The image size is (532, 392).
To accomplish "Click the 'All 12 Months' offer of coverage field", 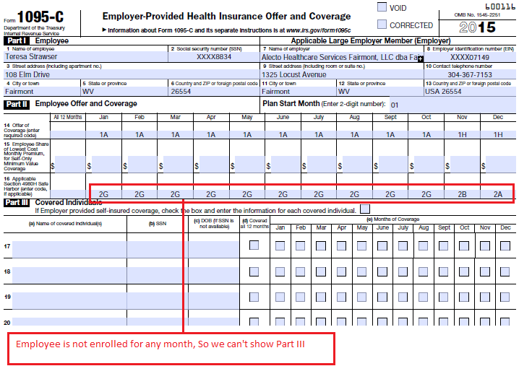I will tap(68, 134).
